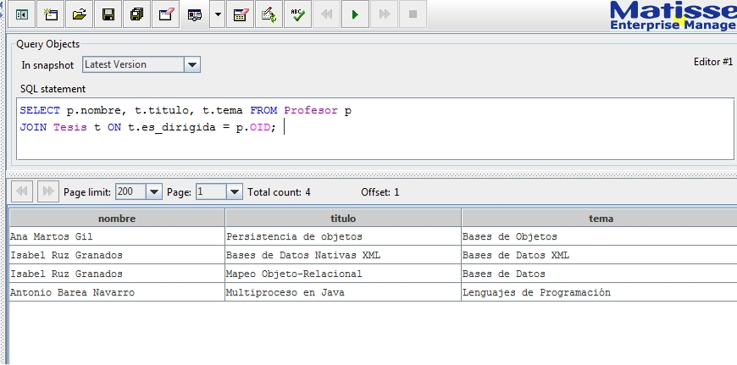Go to next results page arrow

pos(48,191)
